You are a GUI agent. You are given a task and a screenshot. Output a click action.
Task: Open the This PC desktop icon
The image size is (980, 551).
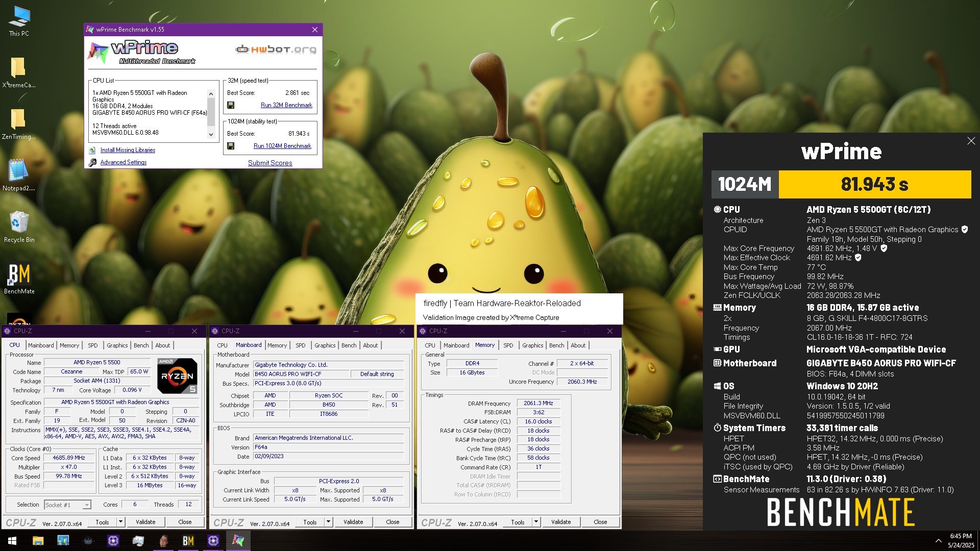[x=19, y=21]
